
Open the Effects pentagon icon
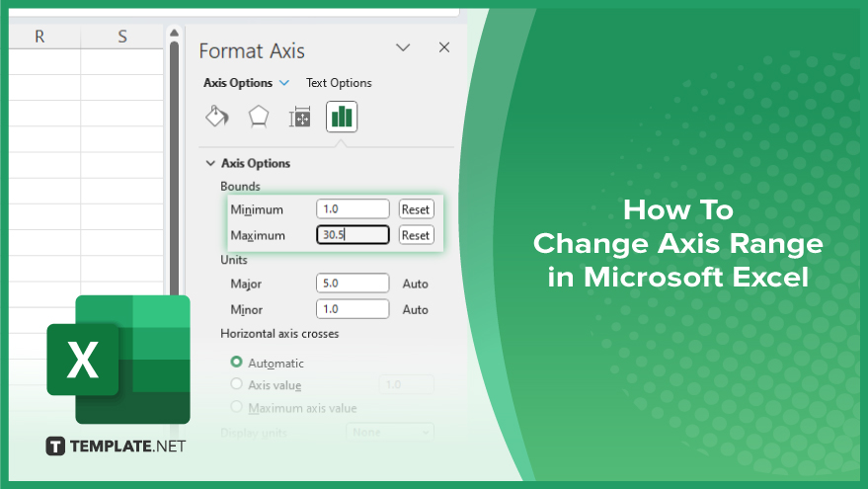pos(259,117)
